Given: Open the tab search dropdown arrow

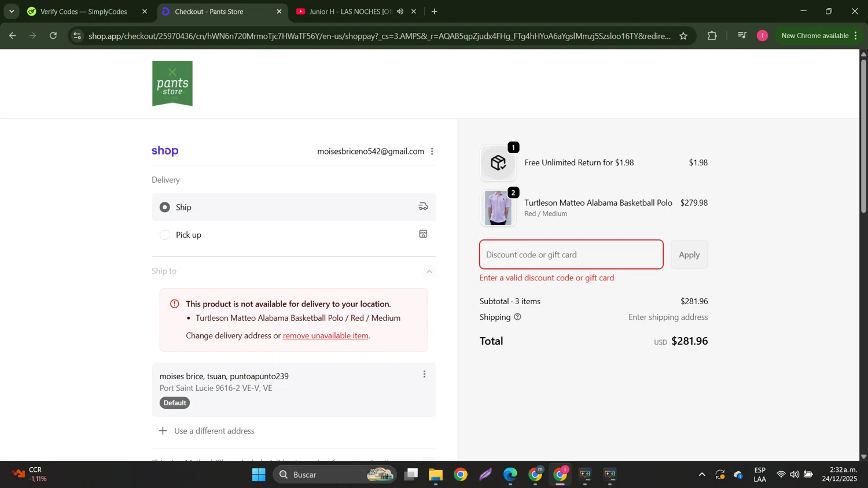Looking at the screenshot, I should [12, 12].
